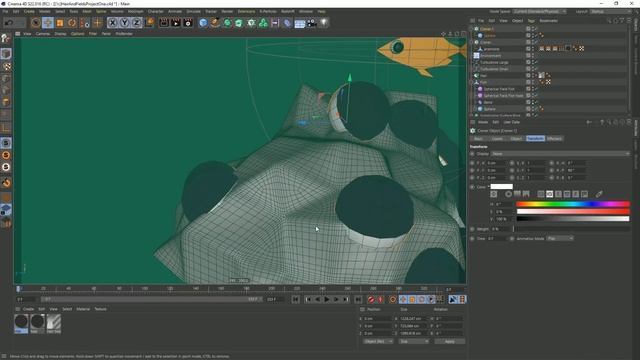Toggle Y axis lock
Image resolution: width=640 pixels, height=360 pixels.
[124, 23]
